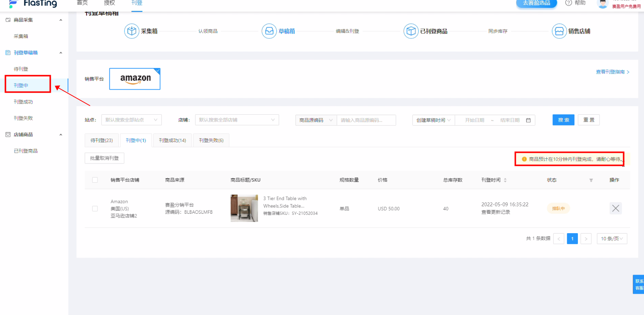
Task: Select the amazon sales platform option
Action: [x=135, y=79]
